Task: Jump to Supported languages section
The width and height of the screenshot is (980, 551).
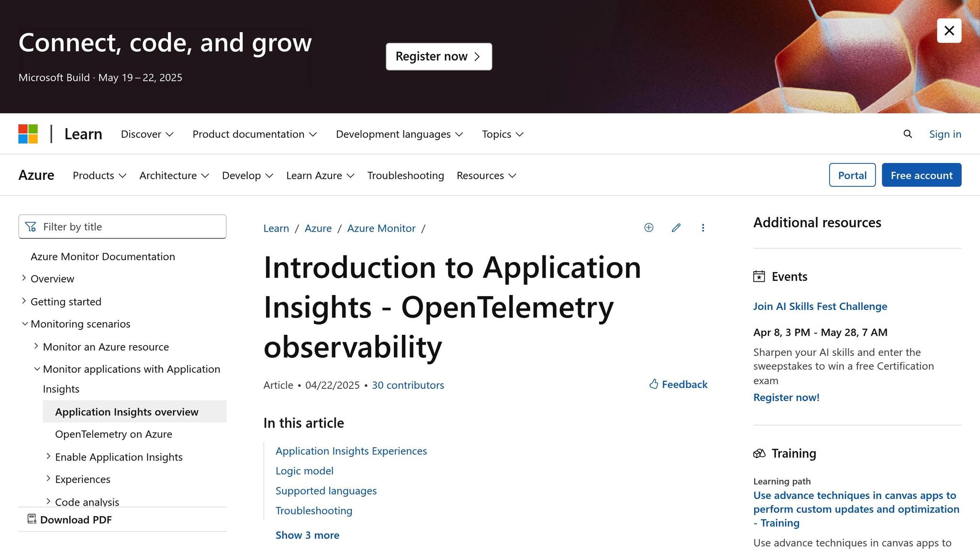Action: tap(326, 491)
